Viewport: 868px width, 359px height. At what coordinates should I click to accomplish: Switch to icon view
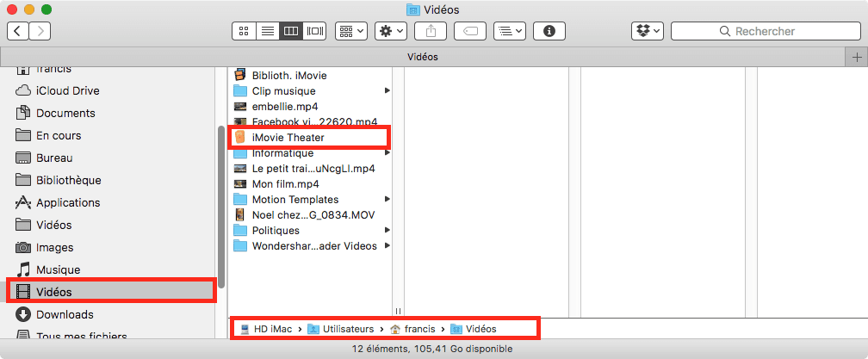244,31
